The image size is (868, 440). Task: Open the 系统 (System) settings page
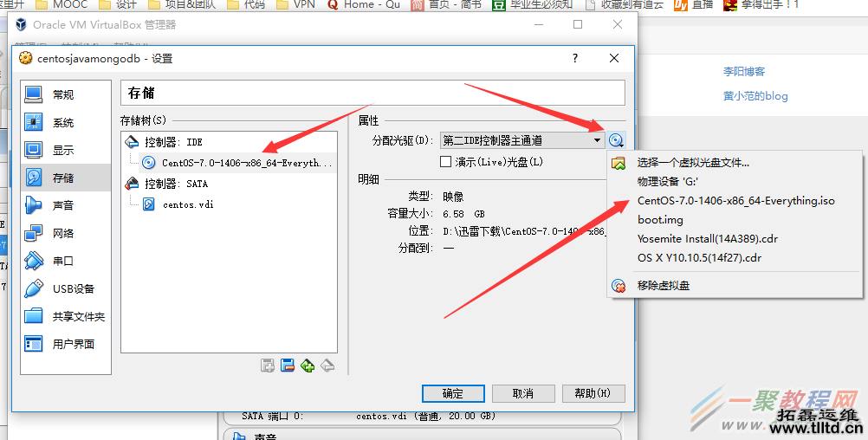[x=65, y=122]
